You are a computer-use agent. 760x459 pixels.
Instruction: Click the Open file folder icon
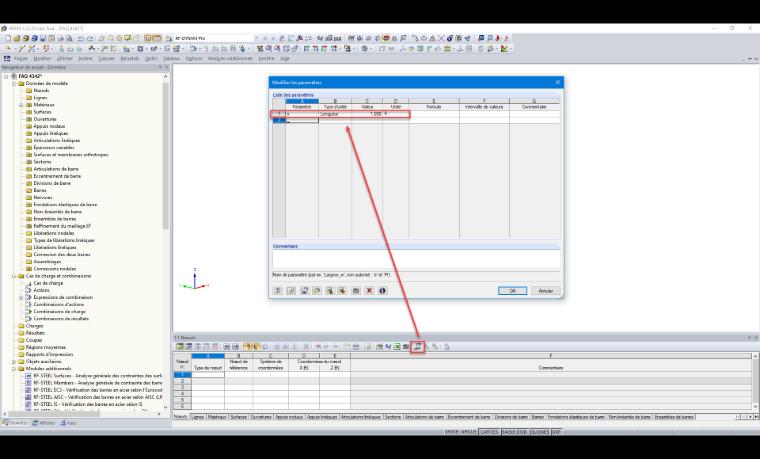tap(17, 38)
